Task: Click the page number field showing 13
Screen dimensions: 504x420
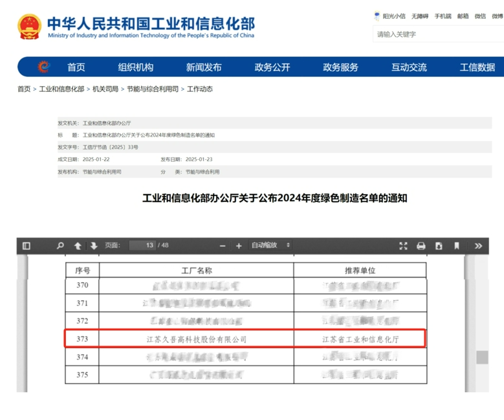Action: (x=142, y=245)
